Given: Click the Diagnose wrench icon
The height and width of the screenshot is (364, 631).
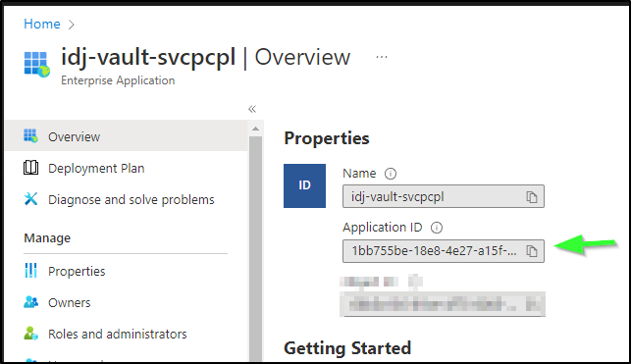Looking at the screenshot, I should [x=31, y=199].
